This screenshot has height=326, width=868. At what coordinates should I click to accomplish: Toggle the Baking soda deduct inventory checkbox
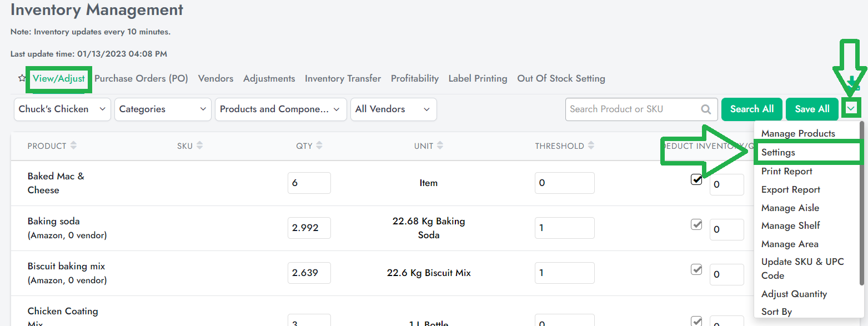point(696,224)
